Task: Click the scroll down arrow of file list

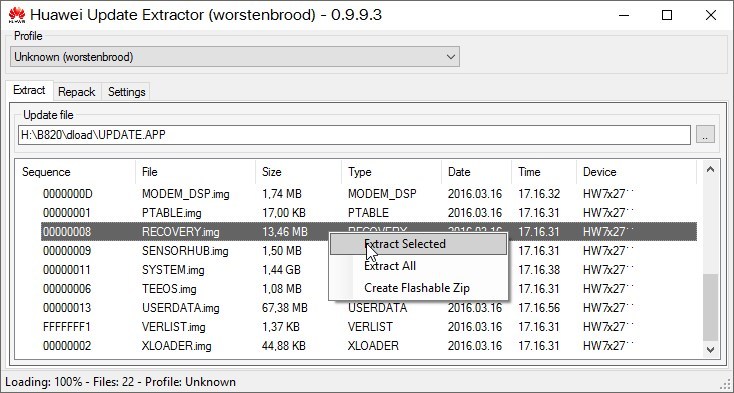Action: click(x=710, y=349)
